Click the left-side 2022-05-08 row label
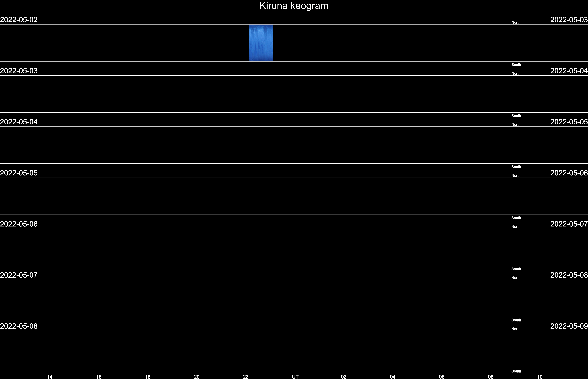 pyautogui.click(x=19, y=326)
